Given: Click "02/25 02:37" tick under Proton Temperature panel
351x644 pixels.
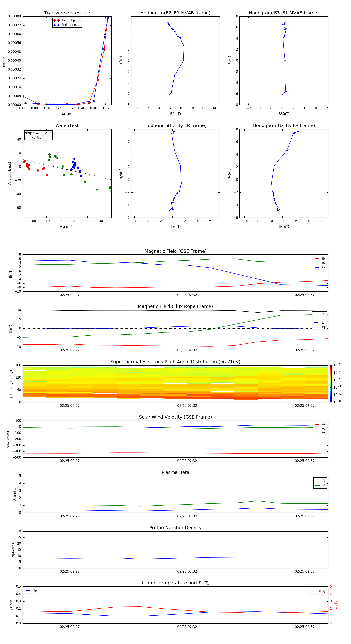Looking at the screenshot, I should point(305,627).
